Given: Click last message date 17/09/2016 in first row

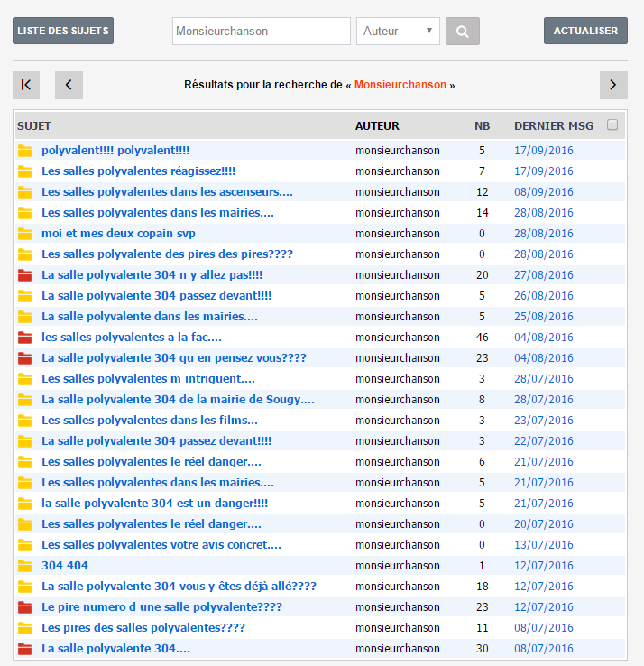Looking at the screenshot, I should pos(543,151).
